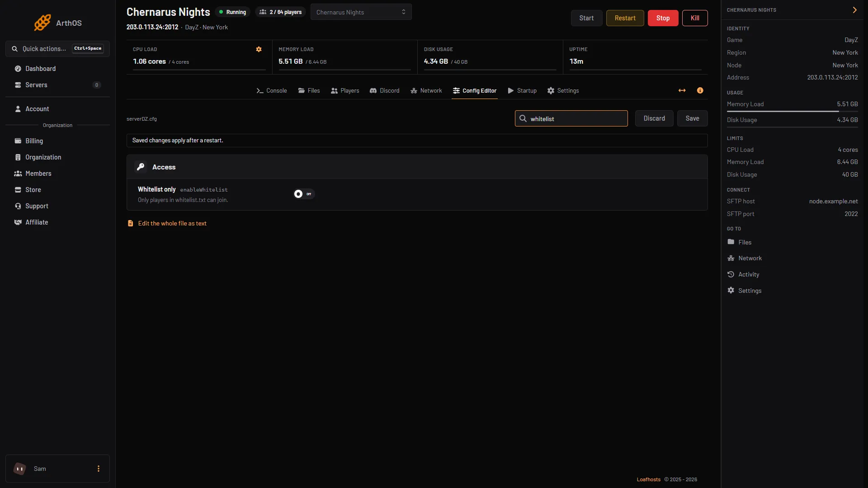Click the Uptime 13m stat card
Viewport: 868px width, 488px height.
pyautogui.click(x=635, y=57)
